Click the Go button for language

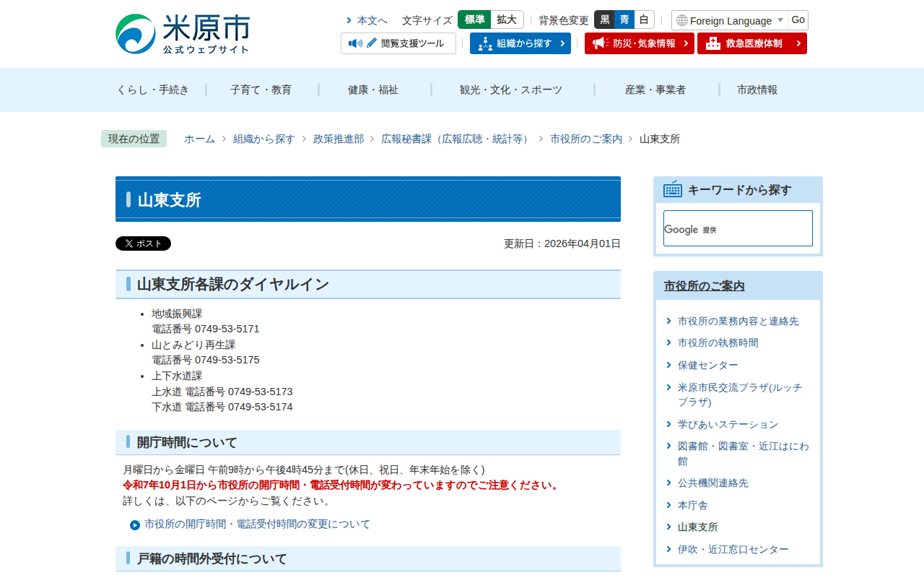(x=798, y=20)
